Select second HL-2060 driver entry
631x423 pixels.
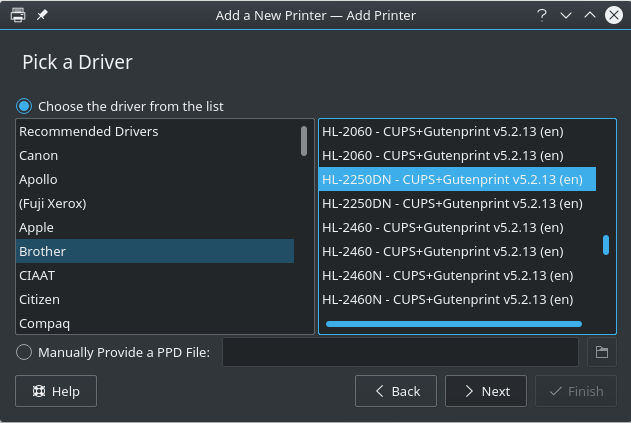[x=457, y=155]
